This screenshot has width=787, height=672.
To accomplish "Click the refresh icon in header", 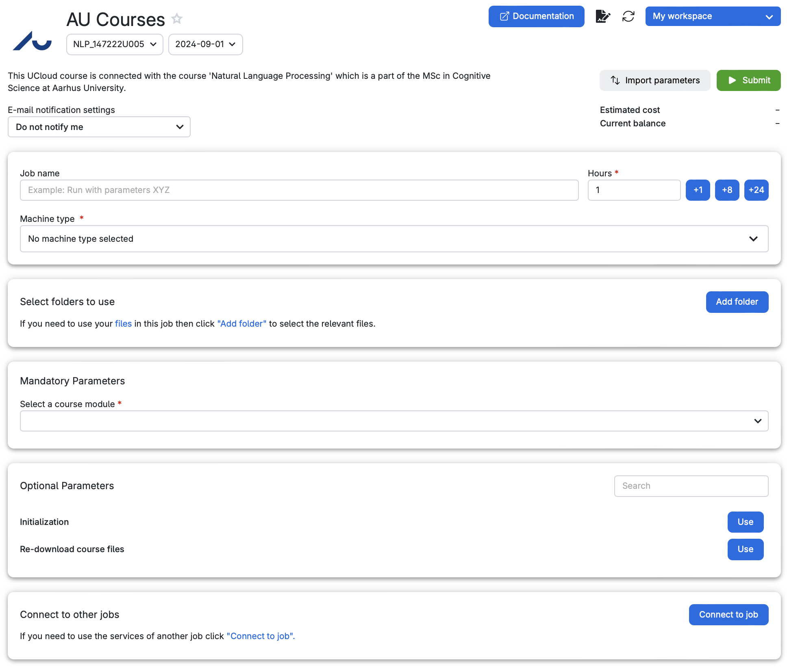I will click(x=628, y=16).
